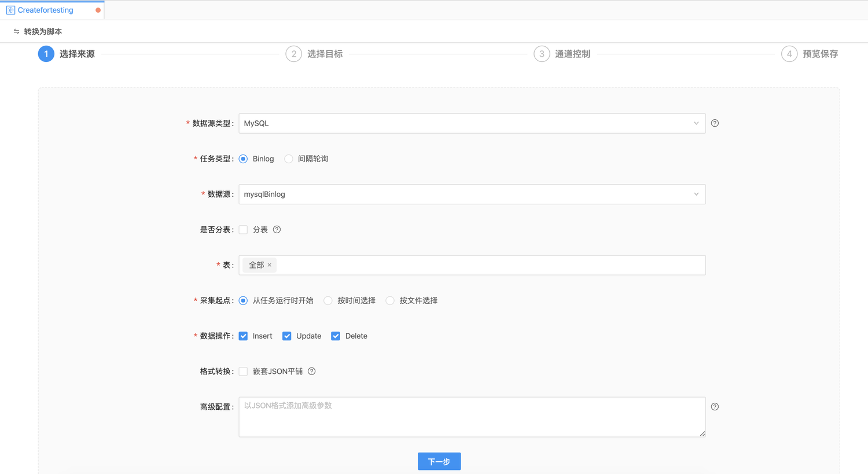868x474 pixels.
Task: Click help icon beside 嵌套JSON平铺
Action: pyautogui.click(x=312, y=372)
